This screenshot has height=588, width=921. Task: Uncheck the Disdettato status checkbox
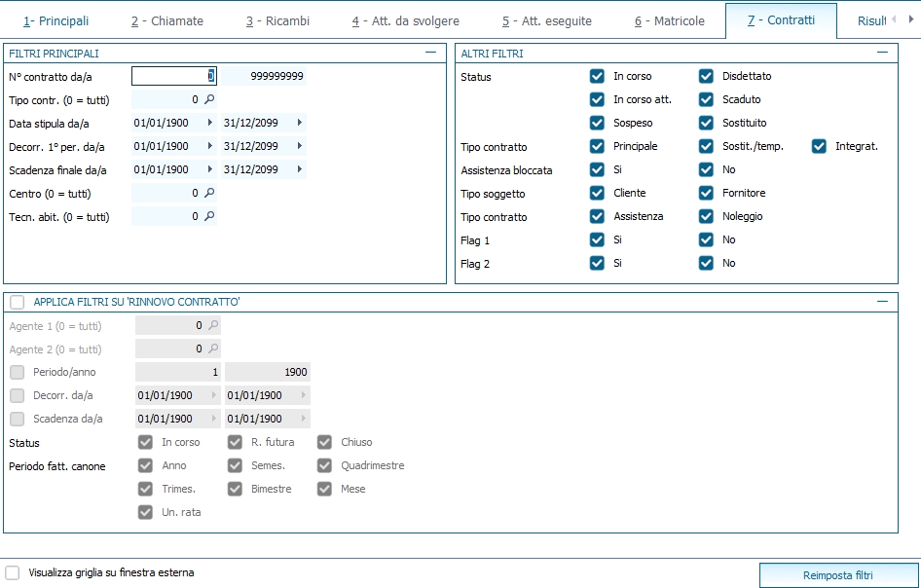coord(706,76)
